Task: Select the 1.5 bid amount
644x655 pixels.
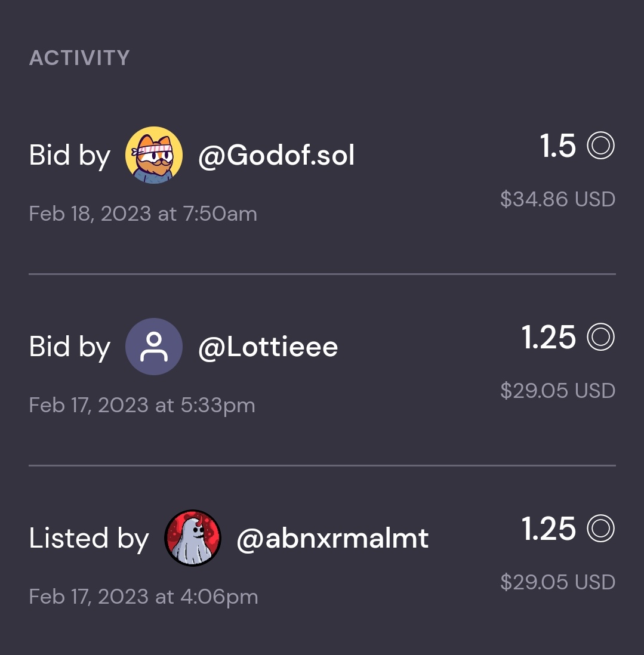Action: click(x=557, y=146)
